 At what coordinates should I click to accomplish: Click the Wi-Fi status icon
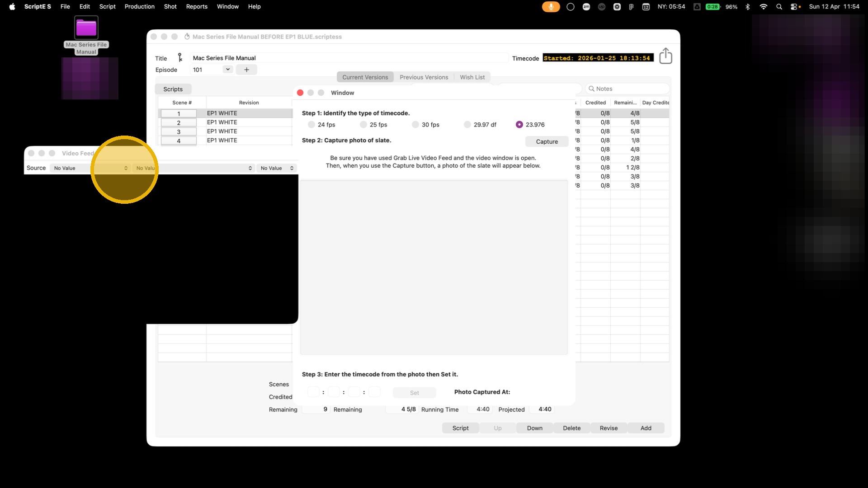pos(764,7)
